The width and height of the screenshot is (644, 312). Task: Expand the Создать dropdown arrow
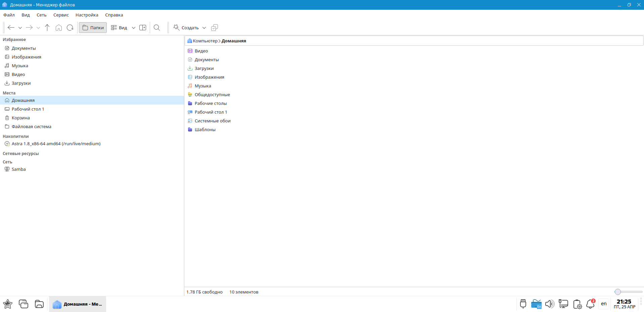(204, 28)
